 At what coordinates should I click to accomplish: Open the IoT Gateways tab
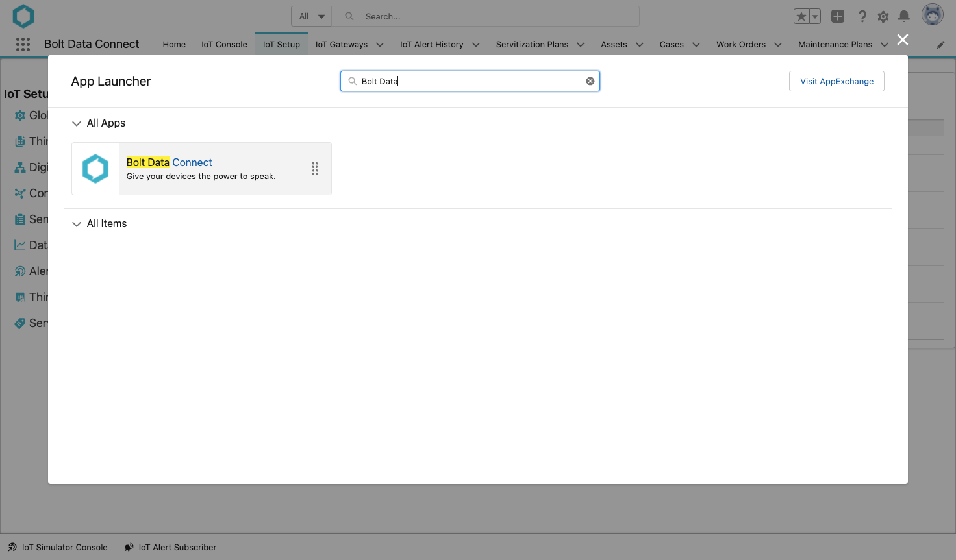pyautogui.click(x=342, y=44)
